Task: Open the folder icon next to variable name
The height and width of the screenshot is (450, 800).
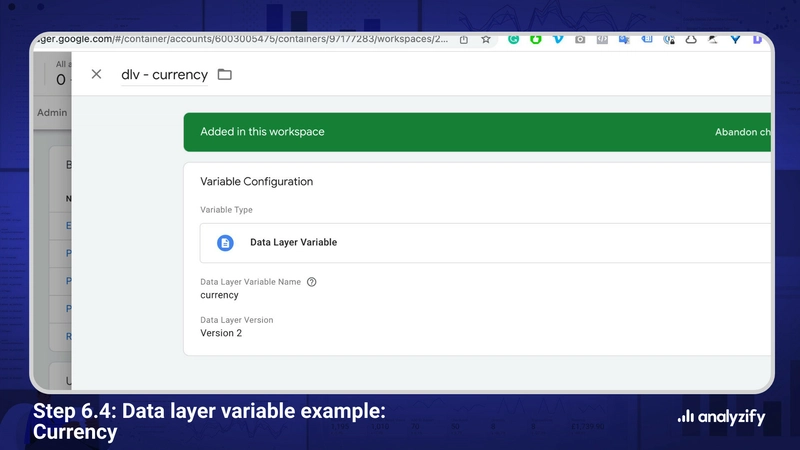Action: [x=224, y=74]
